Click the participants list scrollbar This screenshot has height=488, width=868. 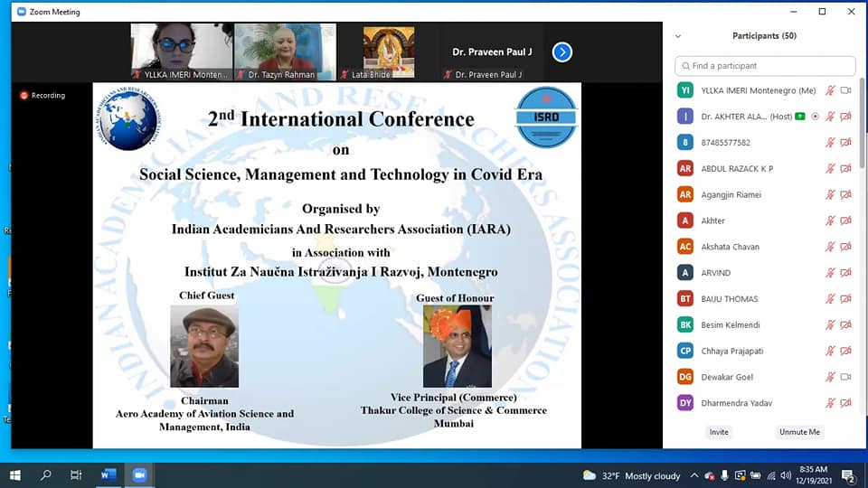(x=862, y=123)
